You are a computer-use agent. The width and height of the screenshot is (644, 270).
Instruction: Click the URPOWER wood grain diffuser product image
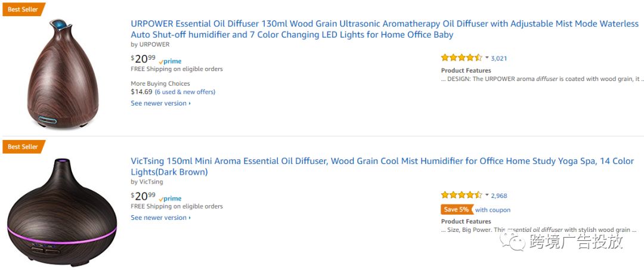tap(63, 73)
